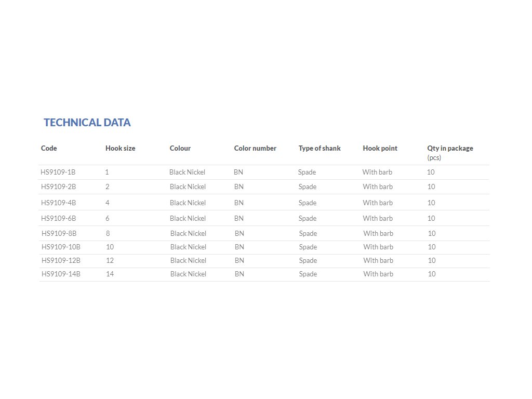Click the Code column header
Viewport: 532px width, 399px height.
point(49,148)
